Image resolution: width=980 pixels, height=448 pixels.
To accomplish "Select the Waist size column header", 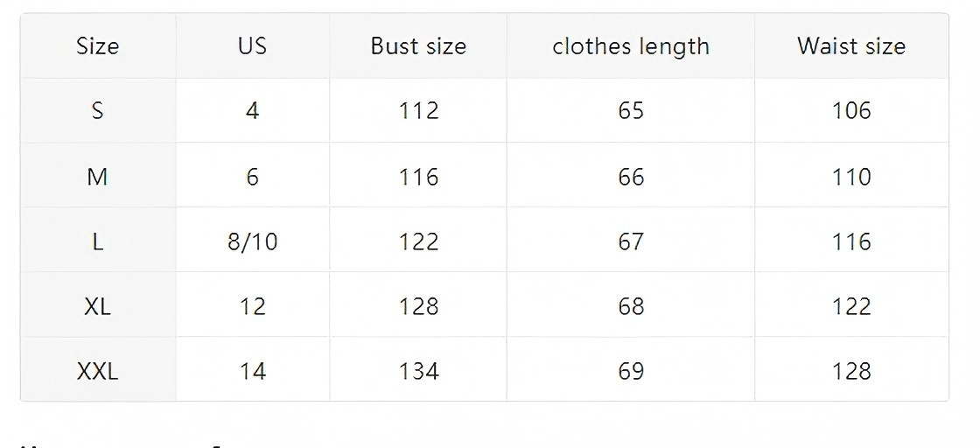I will [x=851, y=46].
